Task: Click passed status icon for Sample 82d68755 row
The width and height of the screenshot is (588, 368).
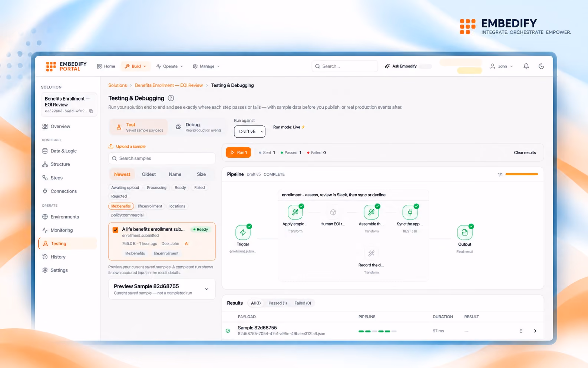Action: pos(228,331)
